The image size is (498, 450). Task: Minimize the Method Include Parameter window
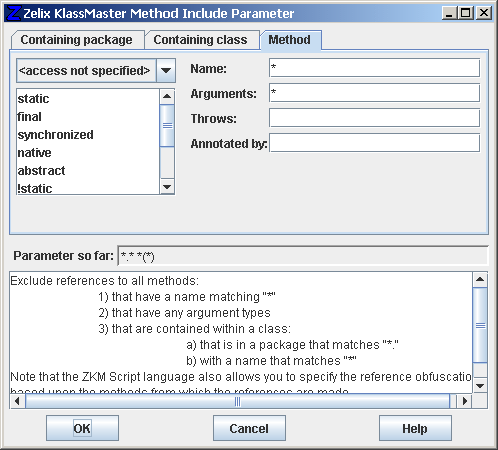click(x=449, y=13)
